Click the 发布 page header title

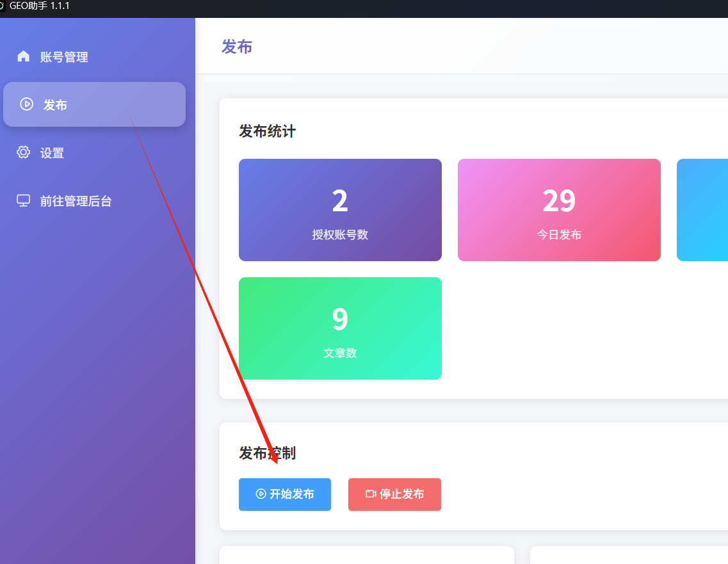tap(237, 46)
